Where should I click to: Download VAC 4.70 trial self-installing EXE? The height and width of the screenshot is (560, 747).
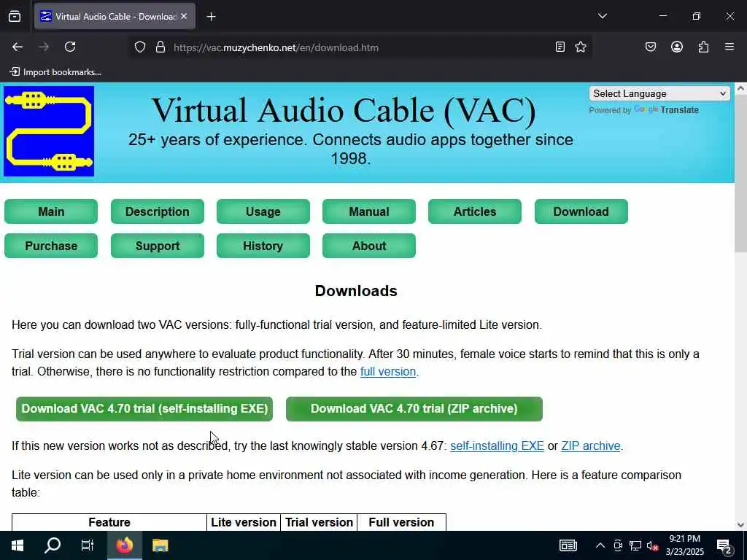click(144, 409)
